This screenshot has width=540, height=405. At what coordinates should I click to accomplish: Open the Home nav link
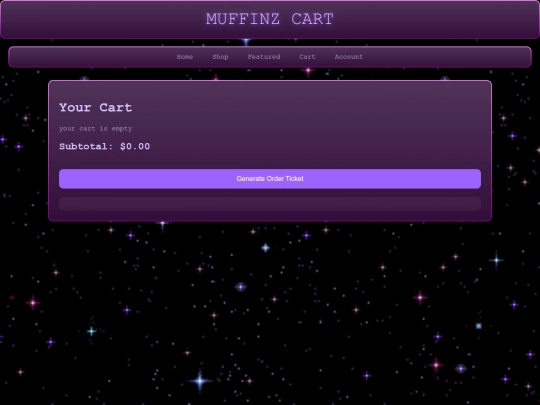pyautogui.click(x=185, y=57)
